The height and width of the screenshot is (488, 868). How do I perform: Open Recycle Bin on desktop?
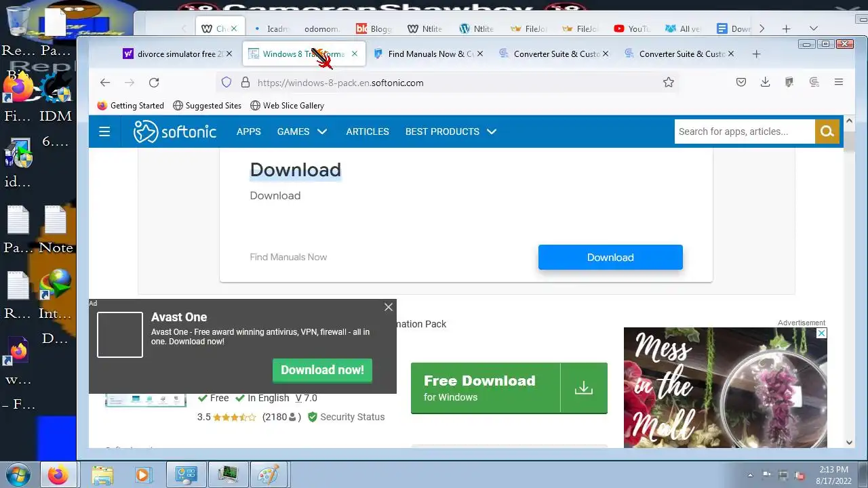coord(18,30)
